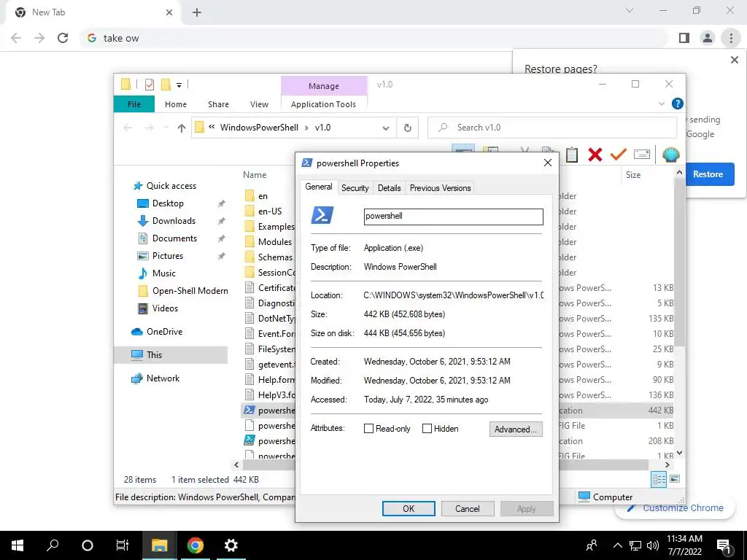747x560 pixels.
Task: Open a new Chrome tab with plus icon
Action: [197, 12]
